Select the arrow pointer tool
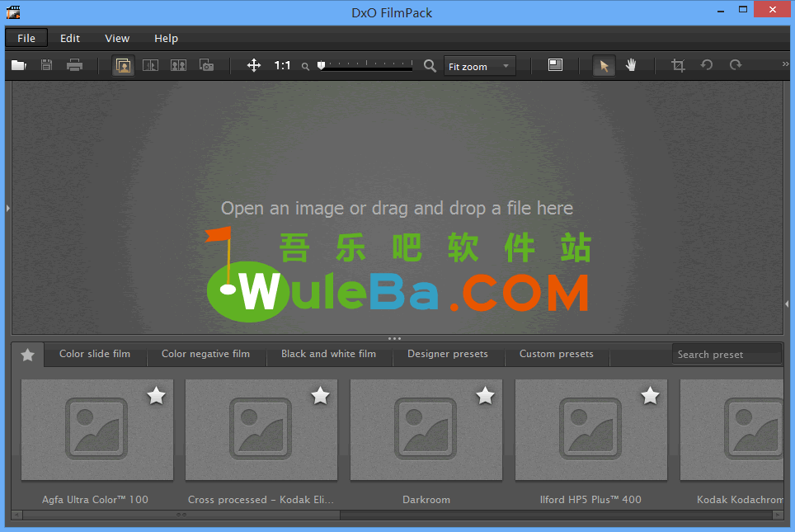Viewport: 795px width, 532px height. [604, 66]
